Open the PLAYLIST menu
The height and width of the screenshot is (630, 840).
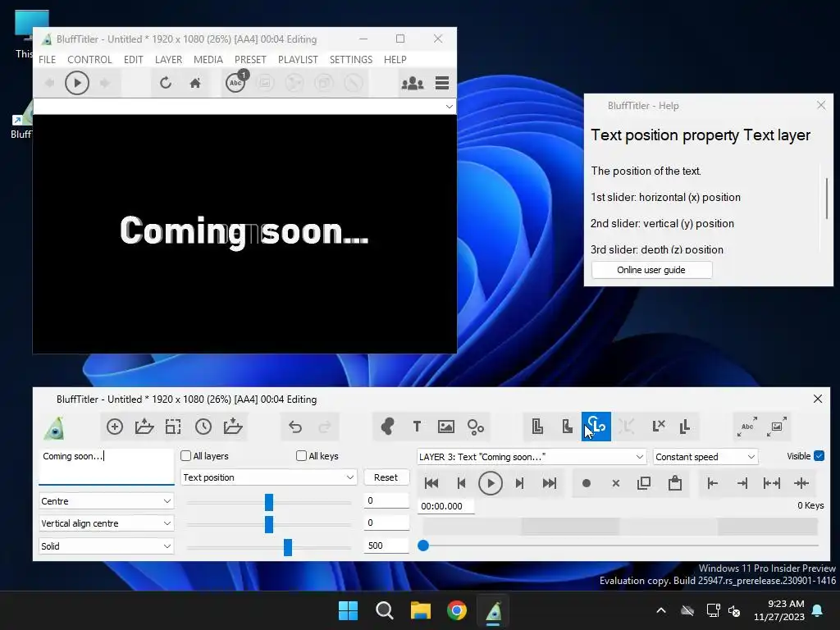tap(298, 59)
